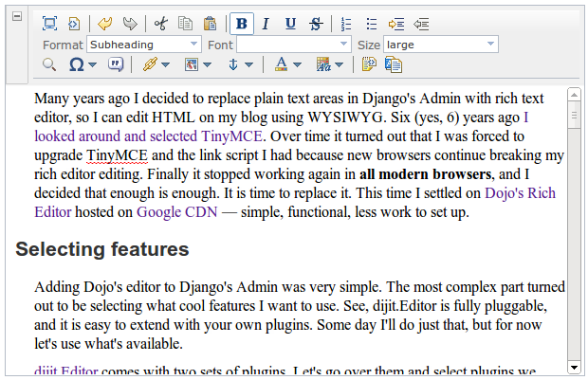Image resolution: width=588 pixels, height=380 pixels.
Task: Redo the last undone edit
Action: 130,24
